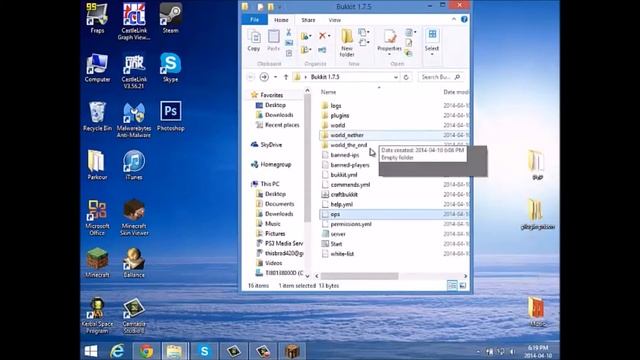Viewport: 640px width, 360px height.
Task: Sort by the Name column header
Action: [329, 92]
